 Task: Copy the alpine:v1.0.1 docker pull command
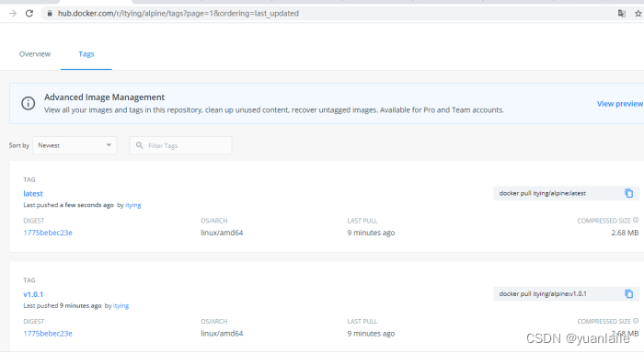point(628,293)
